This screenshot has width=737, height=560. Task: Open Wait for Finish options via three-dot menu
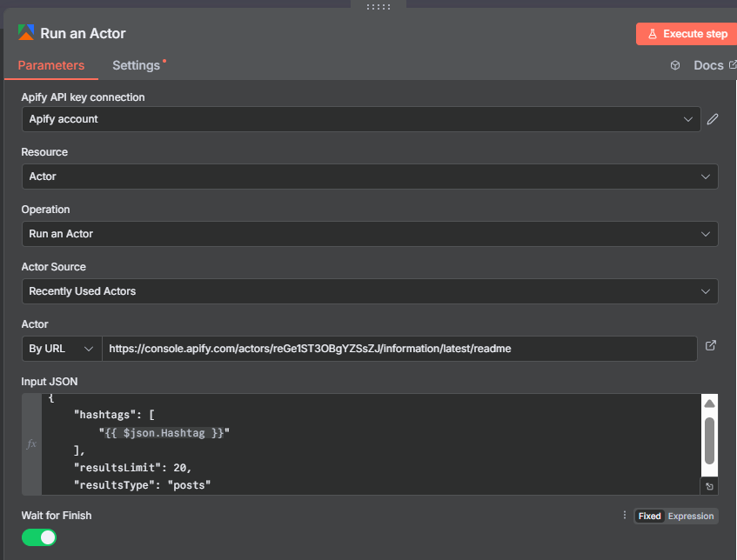pyautogui.click(x=625, y=516)
